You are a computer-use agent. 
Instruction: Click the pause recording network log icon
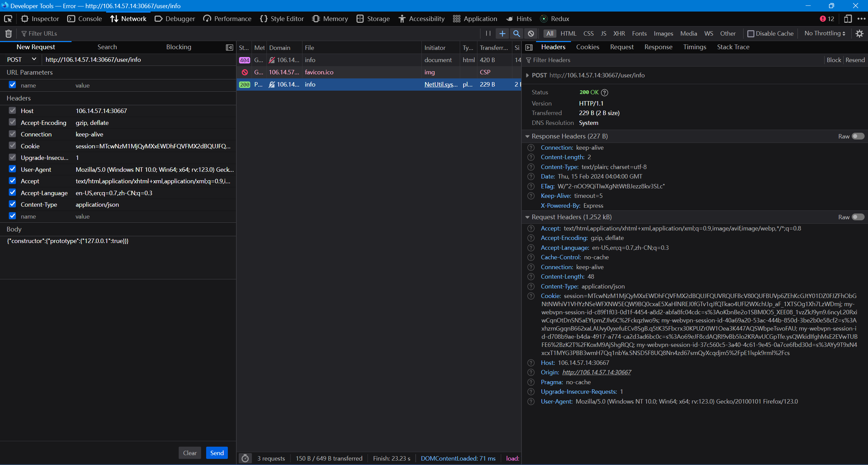488,33
